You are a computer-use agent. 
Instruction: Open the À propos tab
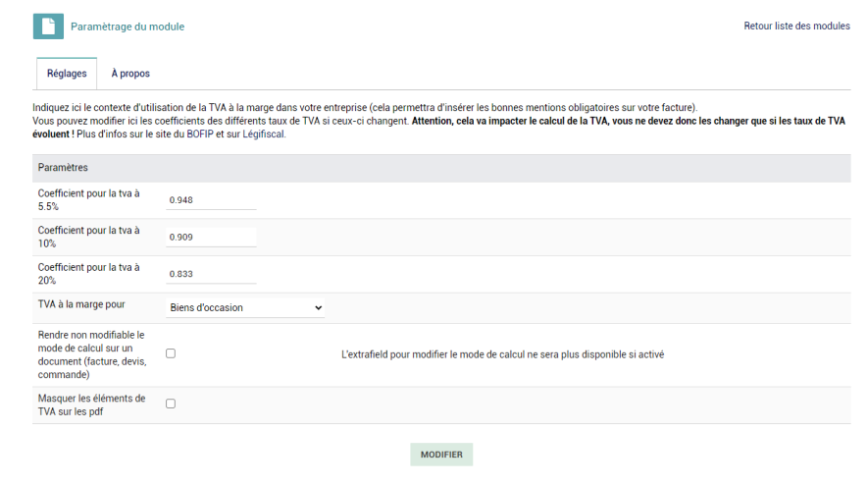click(130, 74)
